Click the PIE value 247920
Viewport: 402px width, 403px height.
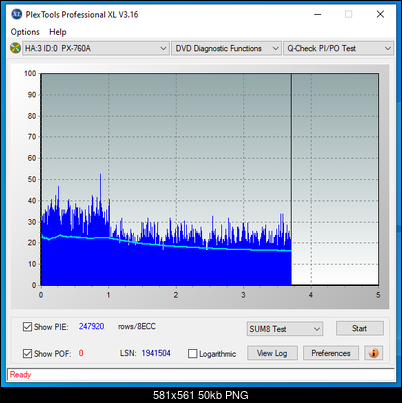[91, 326]
